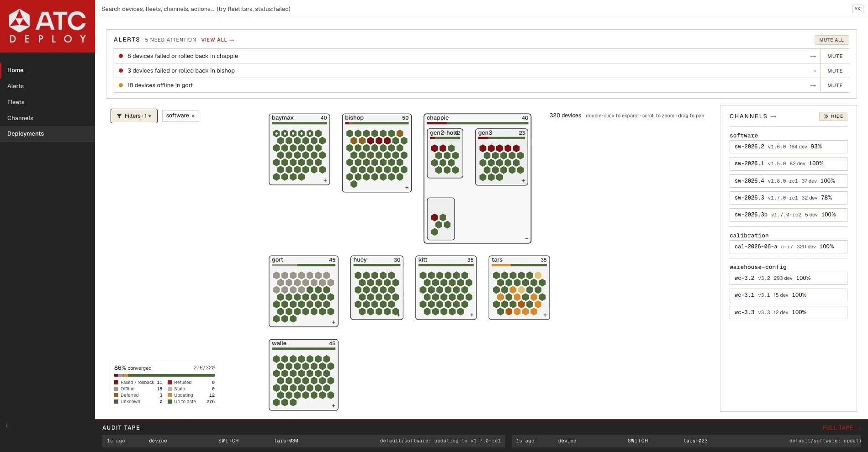
Task: Expand the bishop fleet with plus icon
Action: click(407, 188)
